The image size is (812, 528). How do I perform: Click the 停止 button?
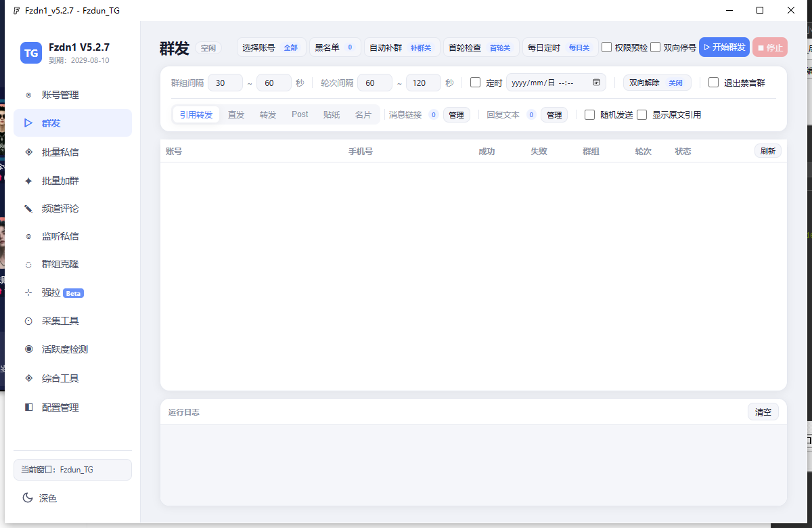[770, 47]
